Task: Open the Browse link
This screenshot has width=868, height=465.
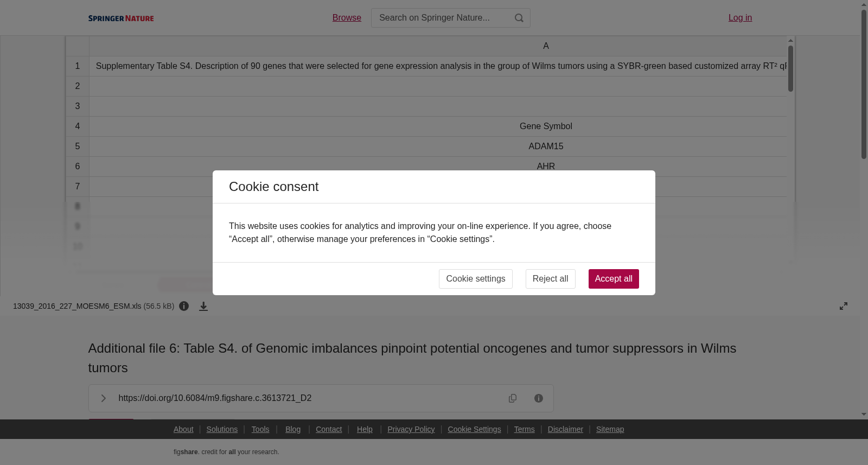Action: [347, 18]
